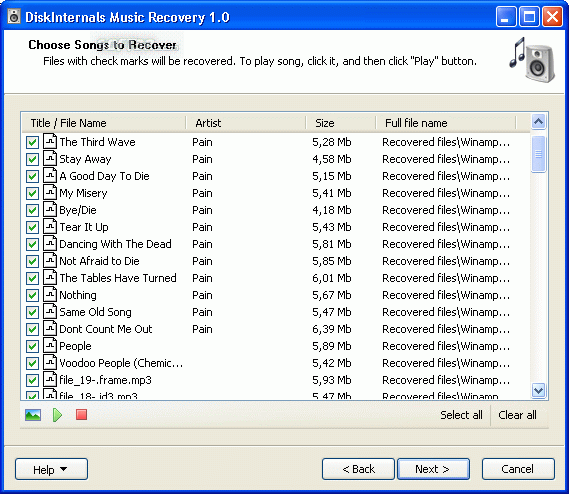Toggle checkbox for Voodoo People

tap(32, 363)
